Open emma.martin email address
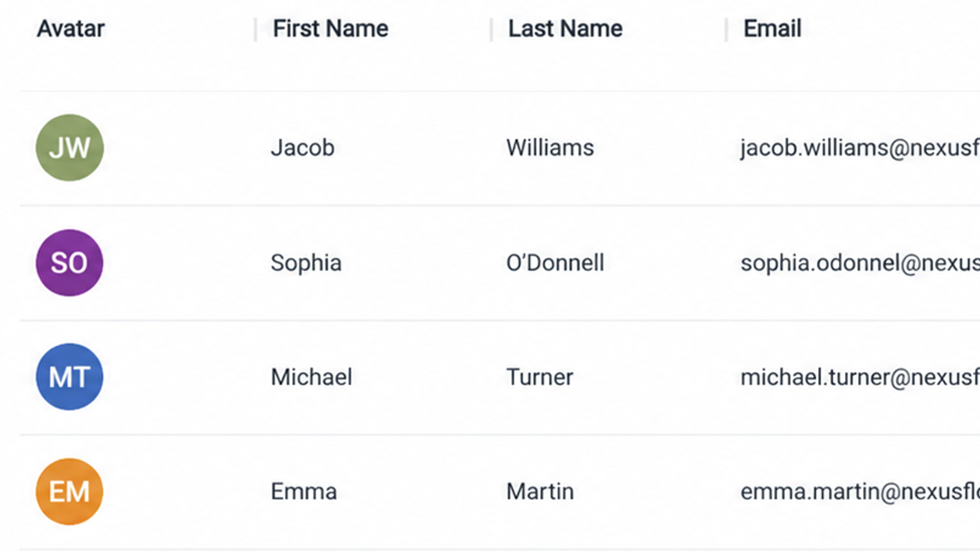The image size is (980, 551). [860, 492]
